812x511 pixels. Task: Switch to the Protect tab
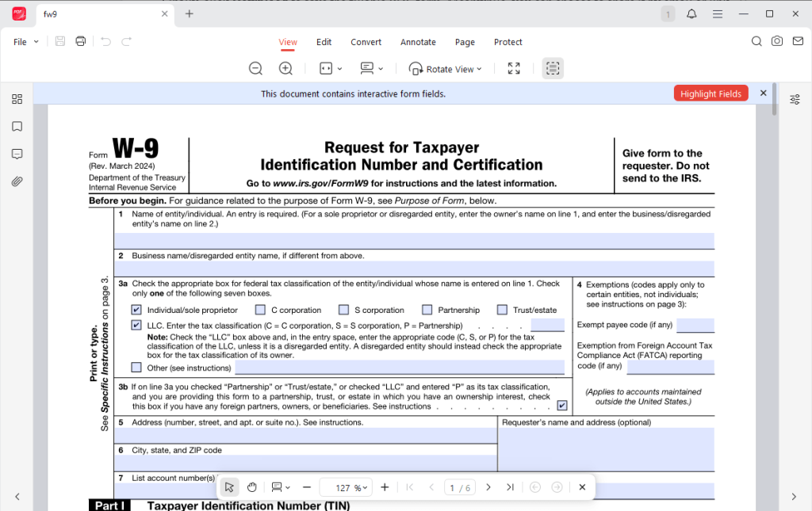(508, 42)
